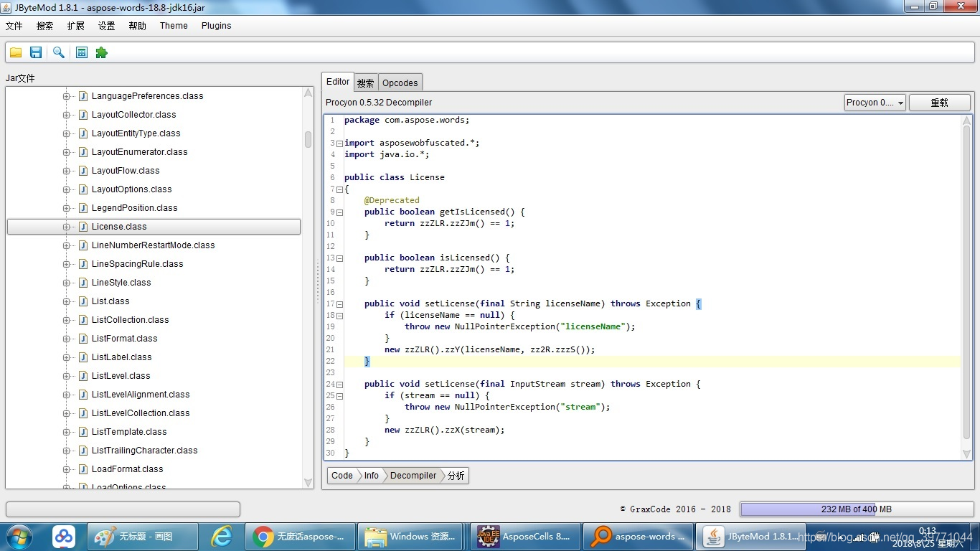Viewport: 980px width, 551px height.
Task: Open the 帮助 menu
Action: point(138,26)
